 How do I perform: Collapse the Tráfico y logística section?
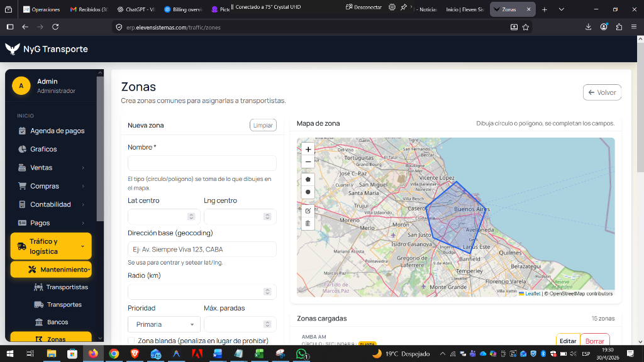pos(51,246)
